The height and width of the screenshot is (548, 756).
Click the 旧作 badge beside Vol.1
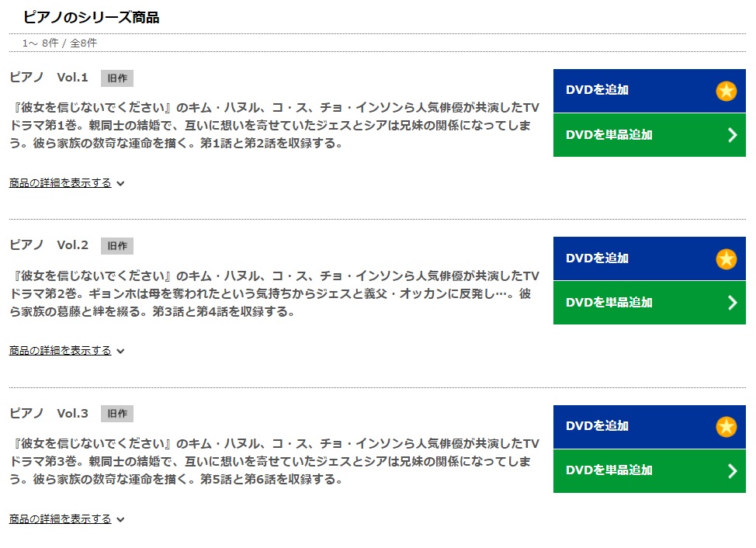point(117,78)
